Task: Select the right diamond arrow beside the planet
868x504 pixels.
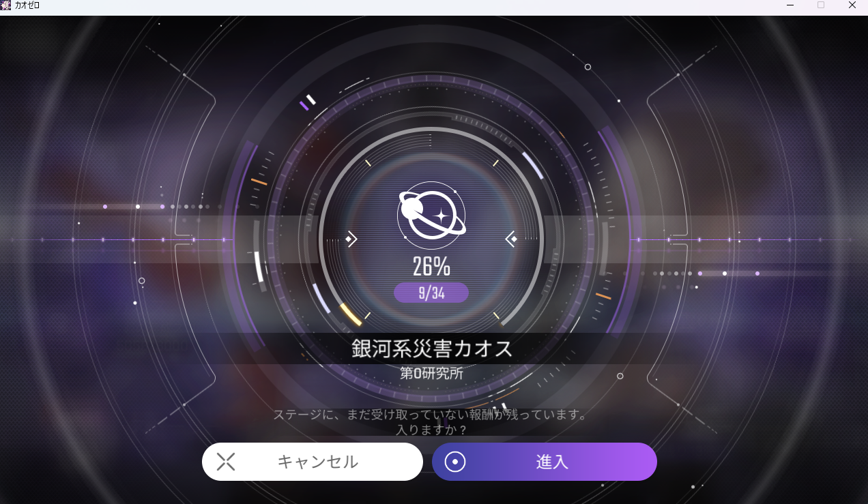Action: pos(512,239)
